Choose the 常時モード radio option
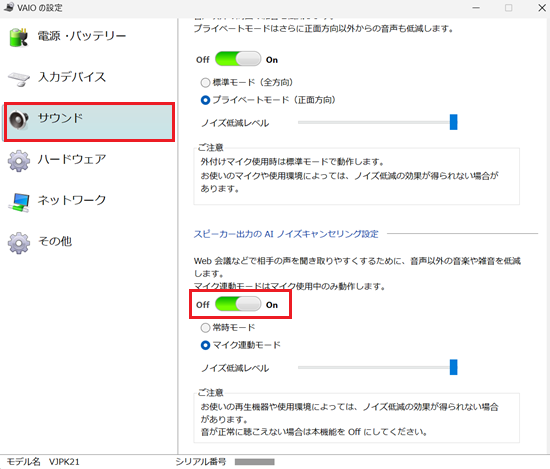 (x=205, y=328)
